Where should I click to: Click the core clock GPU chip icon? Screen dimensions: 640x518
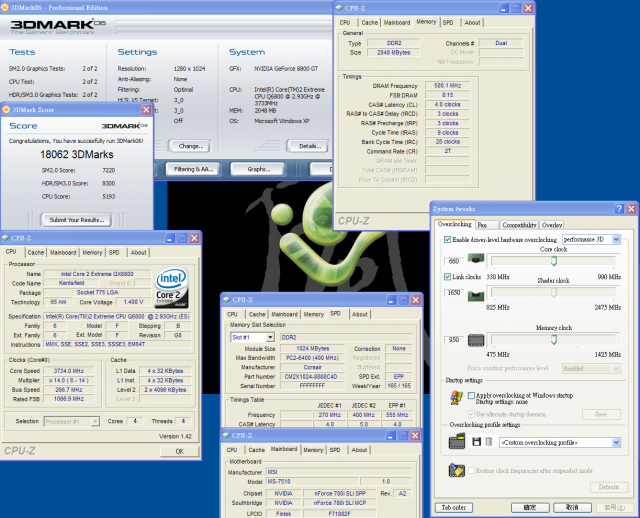pos(476,259)
